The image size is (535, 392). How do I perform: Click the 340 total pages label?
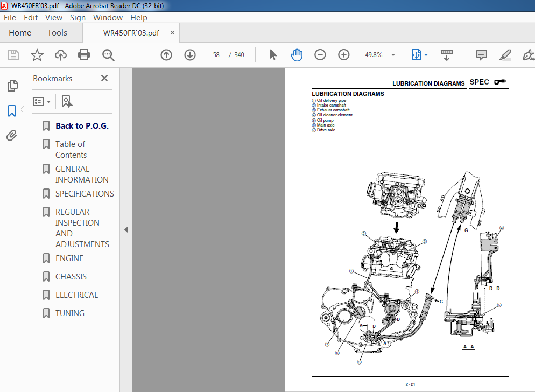(x=239, y=55)
